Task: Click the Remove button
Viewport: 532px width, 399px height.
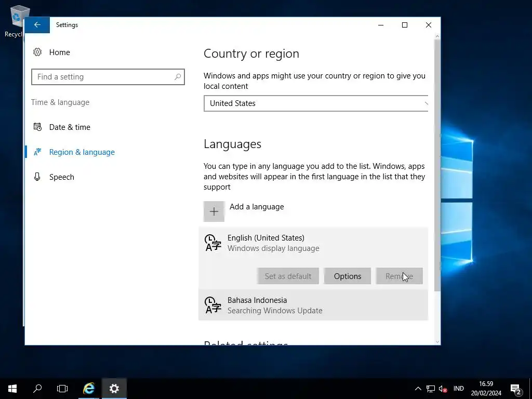Action: coord(399,276)
